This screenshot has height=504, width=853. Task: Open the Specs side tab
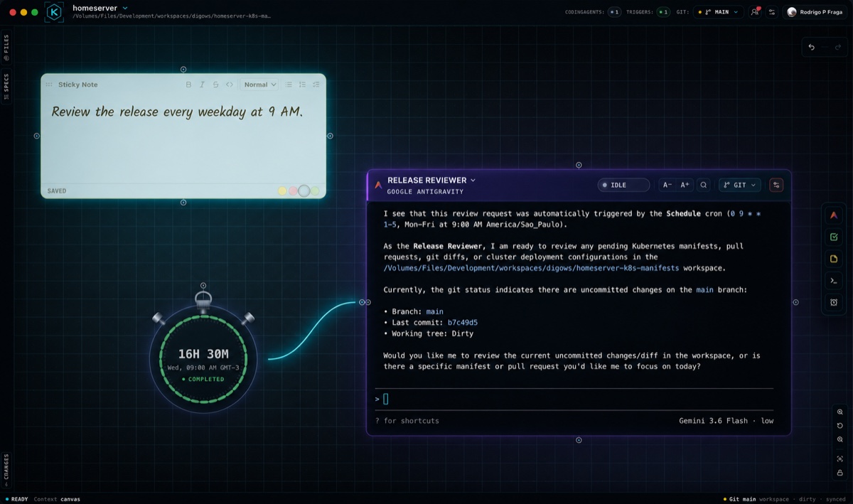click(6, 87)
